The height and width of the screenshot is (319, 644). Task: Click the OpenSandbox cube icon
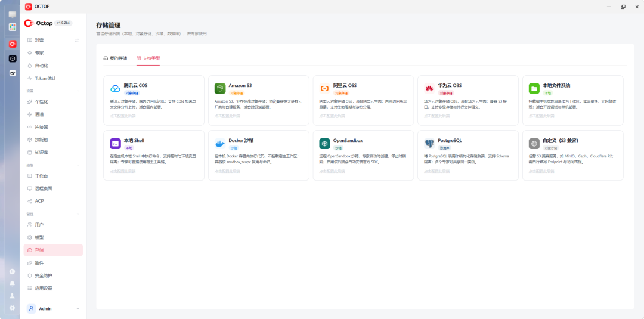tap(324, 144)
